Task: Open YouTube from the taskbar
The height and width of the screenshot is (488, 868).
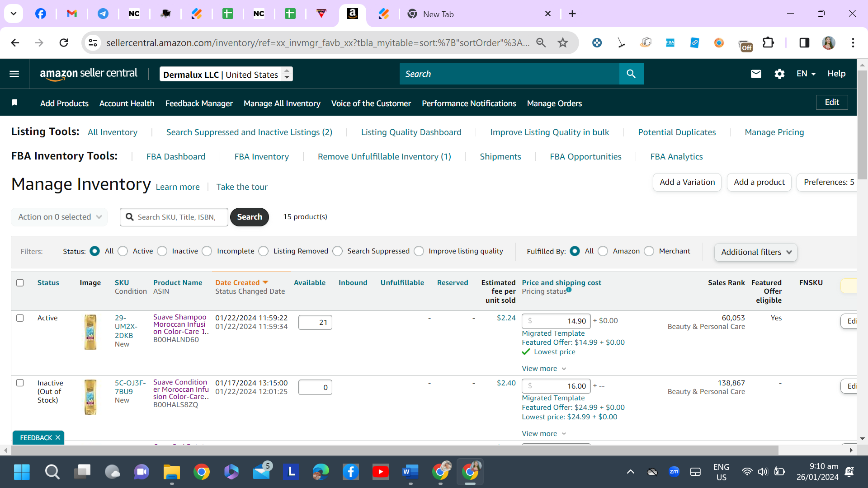Action: coord(380,472)
